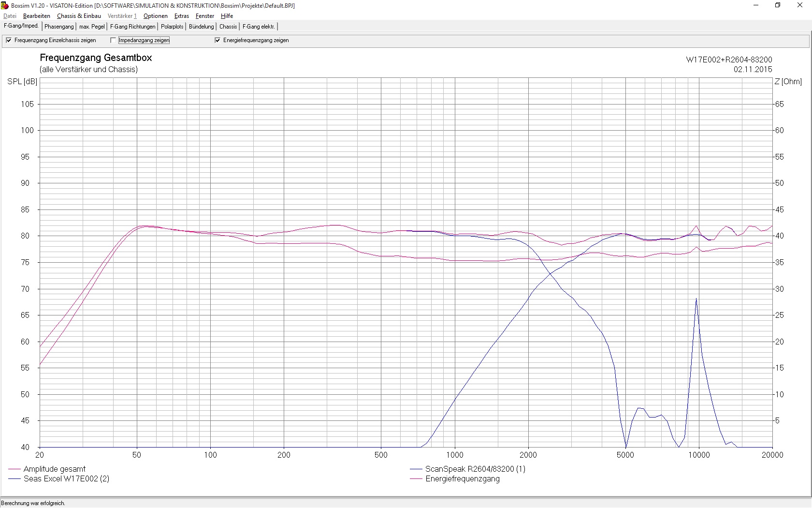Viewport: 812px width, 508px height.
Task: Open the Optionen menu
Action: (x=155, y=16)
